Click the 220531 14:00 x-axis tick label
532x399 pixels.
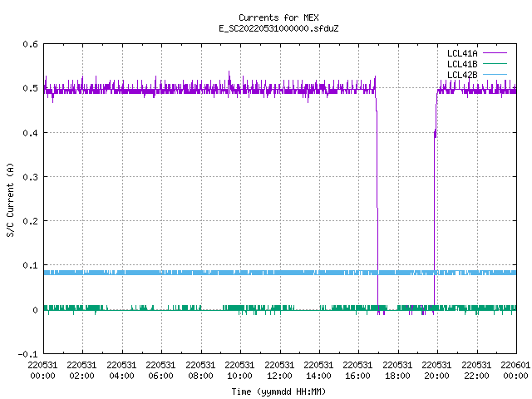coord(318,371)
